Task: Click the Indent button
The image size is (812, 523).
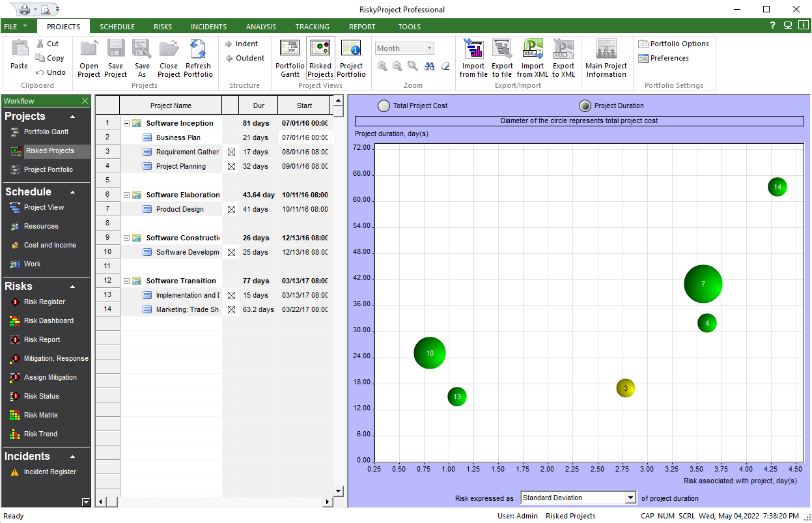Action: [241, 44]
